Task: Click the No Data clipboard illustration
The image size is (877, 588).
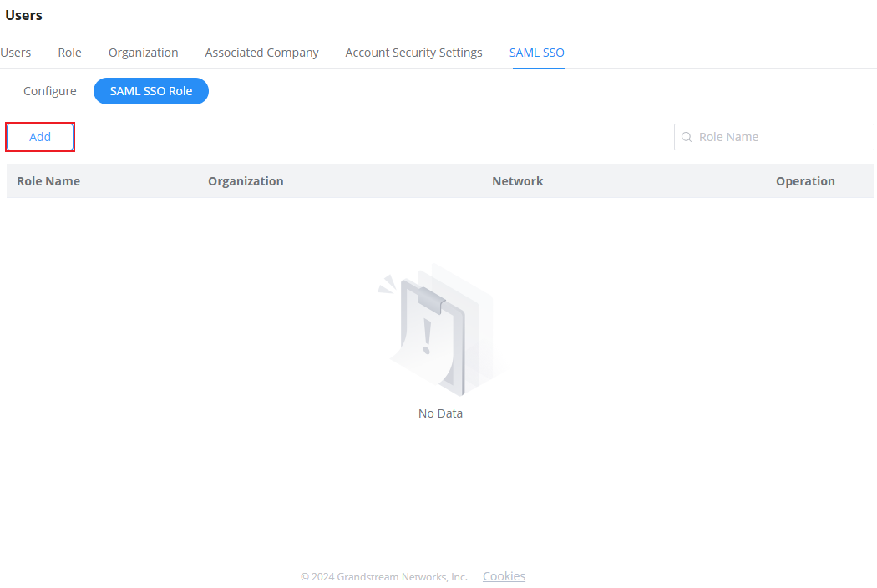Action: pyautogui.click(x=439, y=330)
